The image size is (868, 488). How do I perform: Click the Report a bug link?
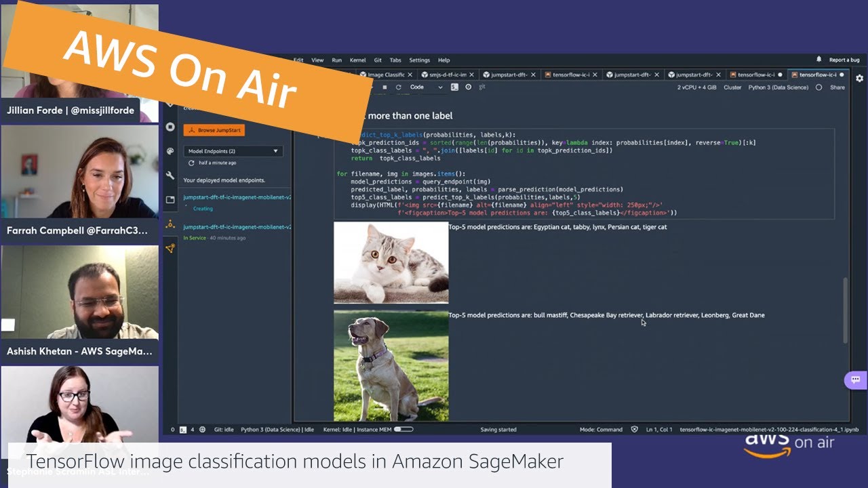(844, 60)
